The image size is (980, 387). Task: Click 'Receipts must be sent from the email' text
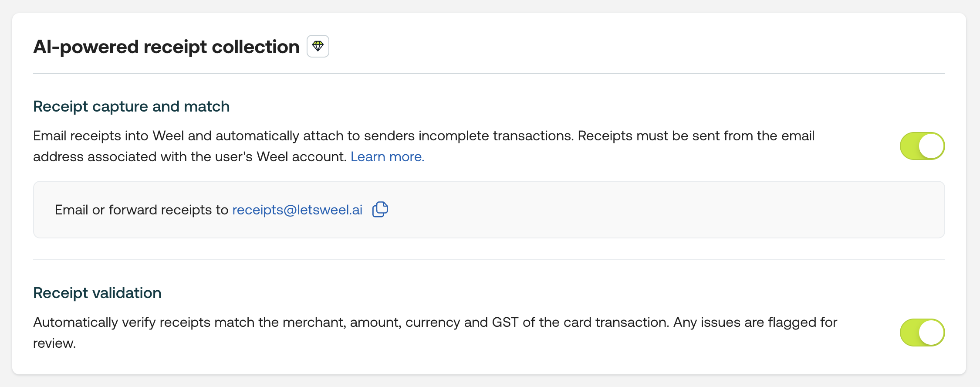click(696, 136)
